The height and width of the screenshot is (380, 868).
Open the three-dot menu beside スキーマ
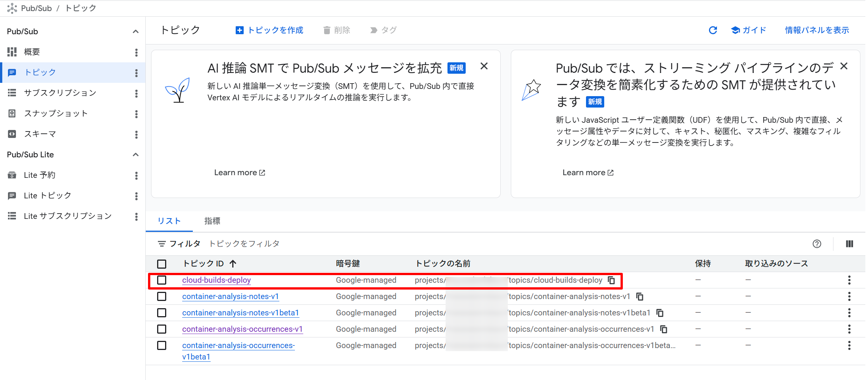point(136,135)
